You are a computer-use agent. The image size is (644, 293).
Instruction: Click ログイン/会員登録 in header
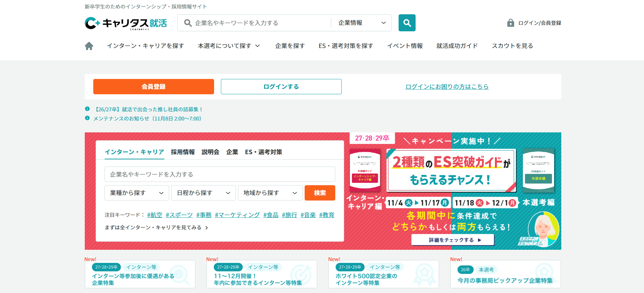540,23
